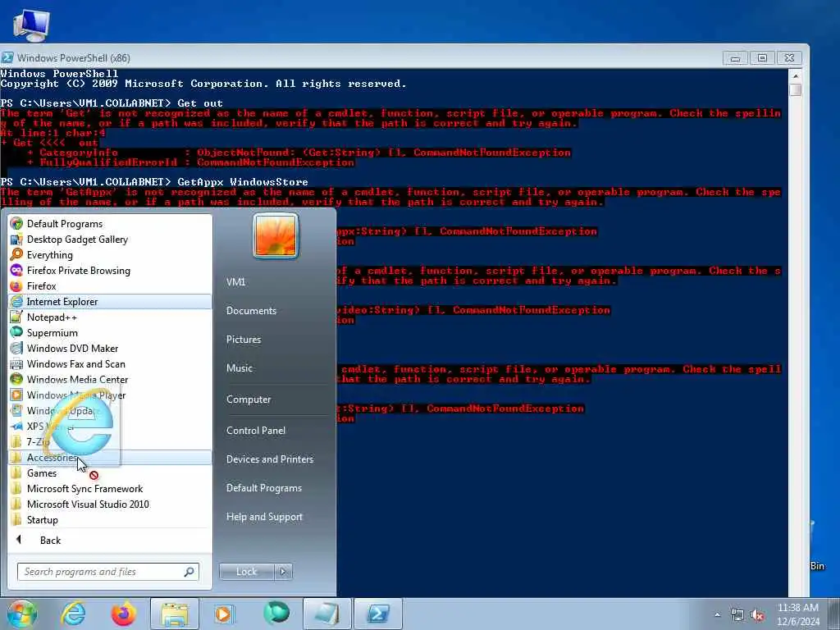This screenshot has width=840, height=630.
Task: Open Firefox from the taskbar
Action: click(x=123, y=614)
